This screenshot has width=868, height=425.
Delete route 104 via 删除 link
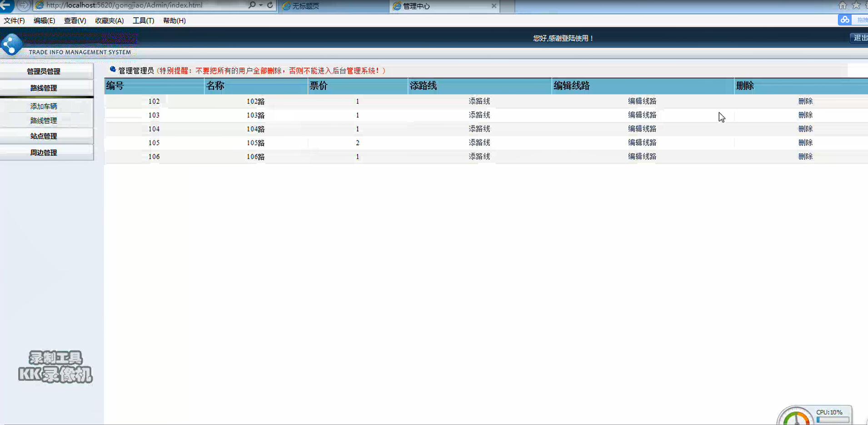coord(805,129)
